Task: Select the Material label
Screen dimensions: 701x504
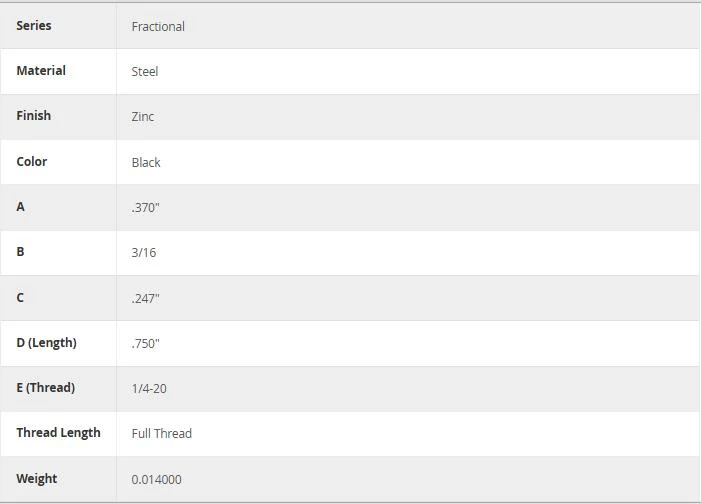Action: [41, 71]
